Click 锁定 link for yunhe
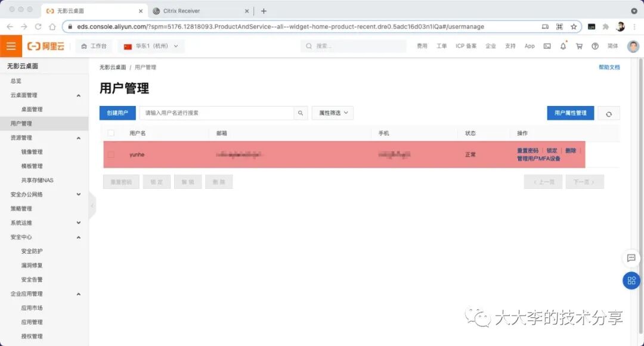 click(552, 151)
